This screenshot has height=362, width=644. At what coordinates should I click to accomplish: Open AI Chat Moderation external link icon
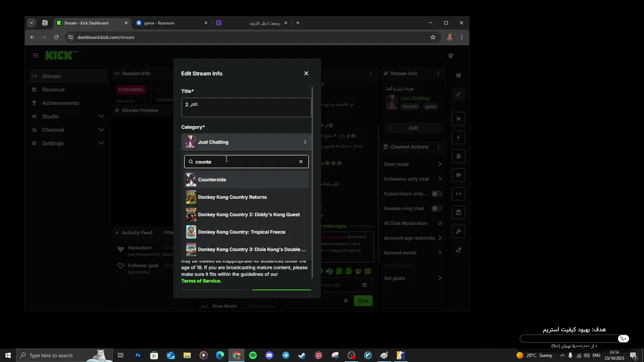click(440, 223)
